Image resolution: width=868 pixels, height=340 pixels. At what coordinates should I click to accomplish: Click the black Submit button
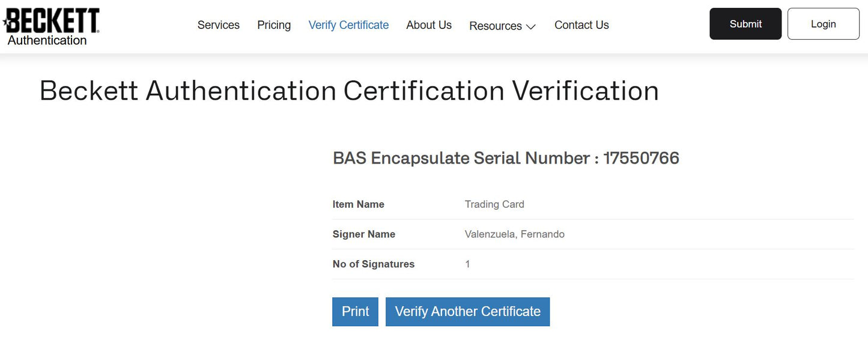[x=745, y=24]
